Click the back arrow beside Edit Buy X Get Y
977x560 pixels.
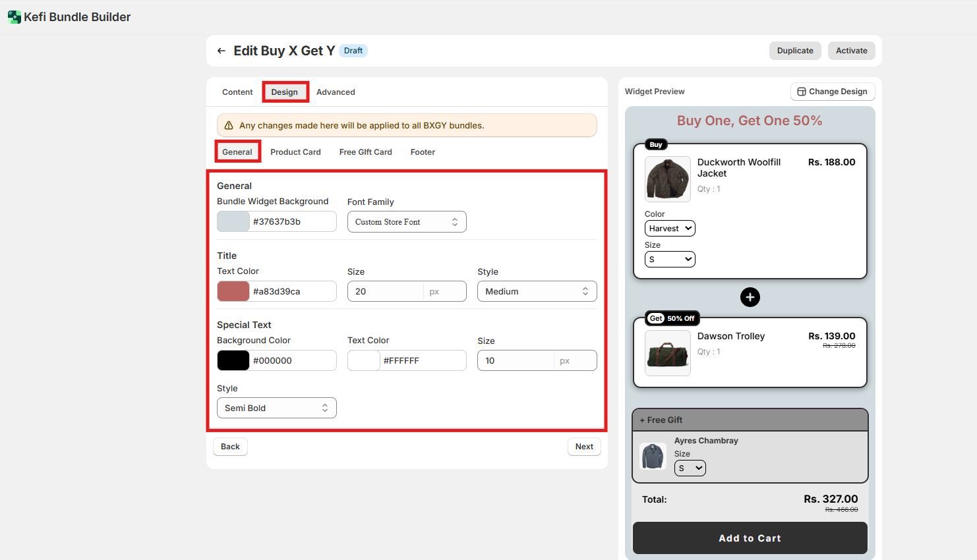coord(222,51)
